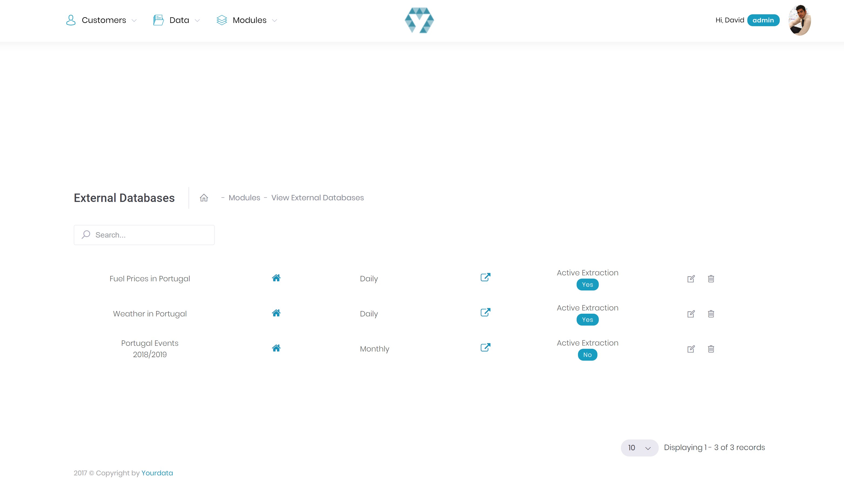Toggle No badge for Portugal Events extraction
The image size is (844, 504).
coord(587,354)
